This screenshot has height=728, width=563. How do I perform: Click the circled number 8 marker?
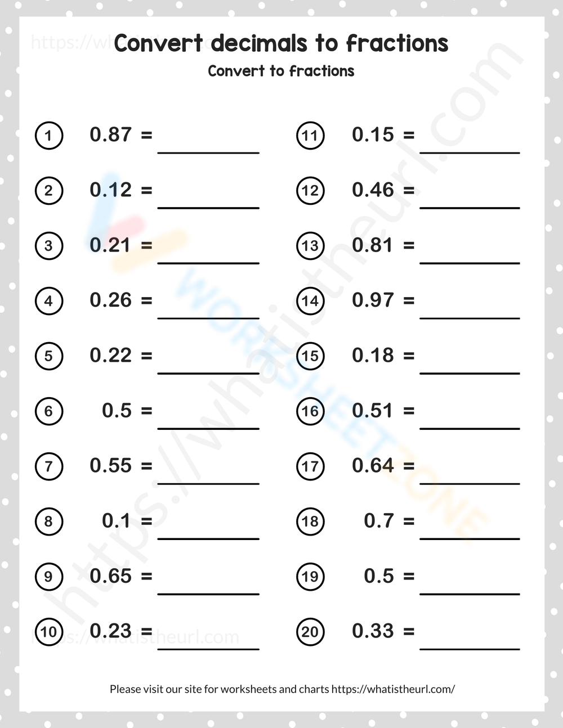pyautogui.click(x=49, y=522)
